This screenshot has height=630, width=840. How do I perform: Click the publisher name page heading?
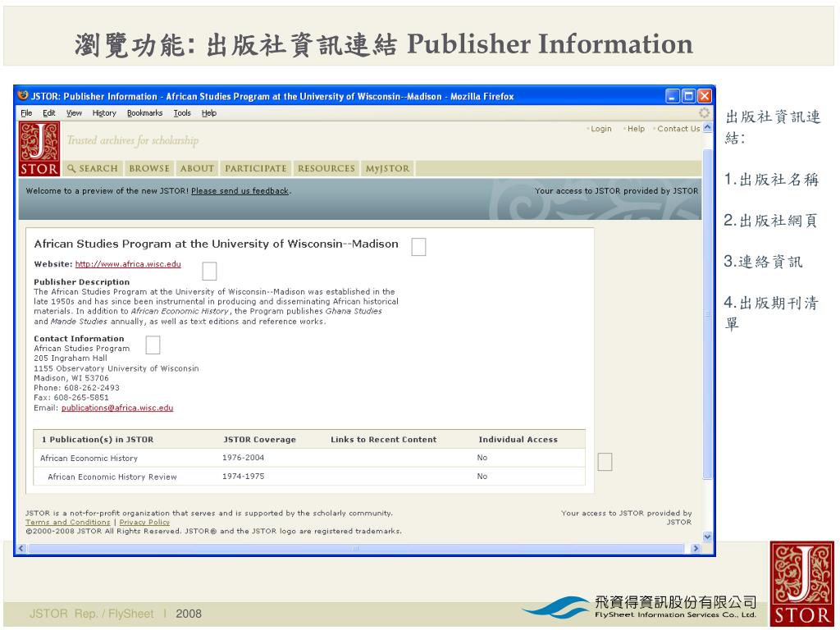pyautogui.click(x=216, y=244)
